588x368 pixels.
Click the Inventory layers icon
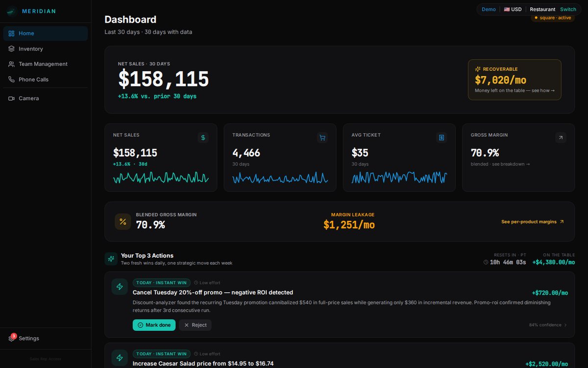tap(11, 49)
